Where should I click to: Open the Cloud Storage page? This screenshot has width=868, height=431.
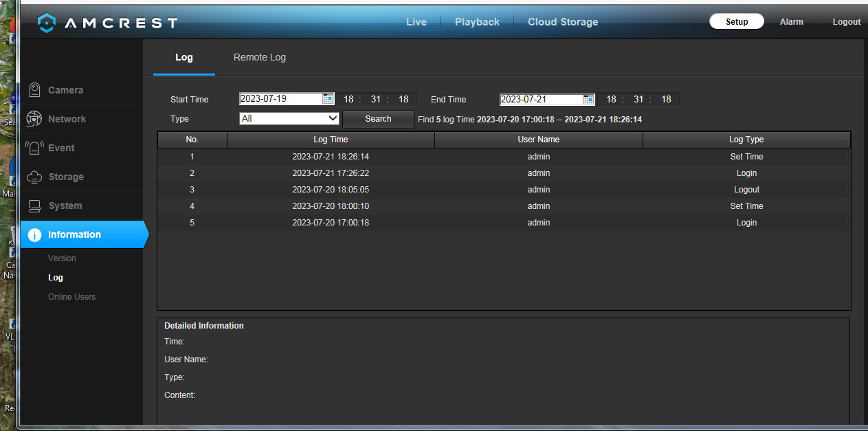point(563,22)
